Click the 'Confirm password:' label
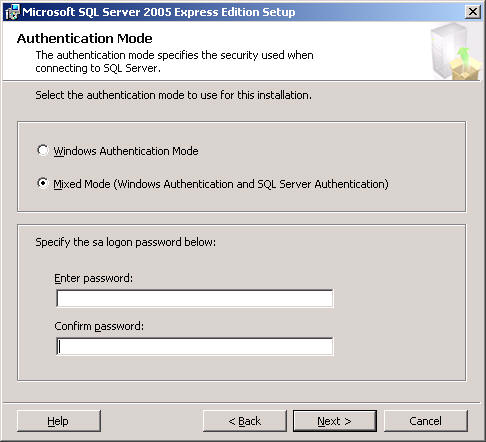Image resolution: width=486 pixels, height=442 pixels. [x=99, y=326]
